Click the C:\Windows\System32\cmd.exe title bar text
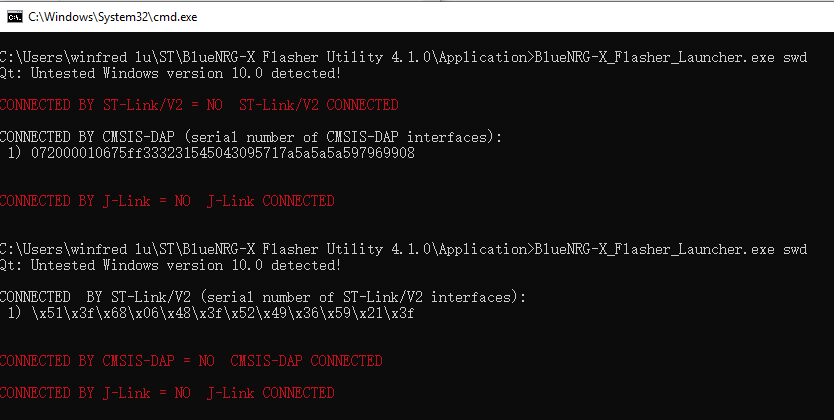 113,17
